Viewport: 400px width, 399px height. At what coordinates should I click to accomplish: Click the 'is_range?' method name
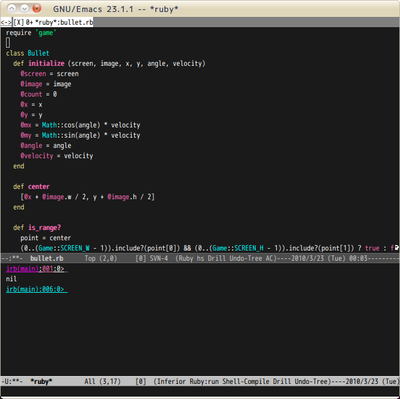44,228
